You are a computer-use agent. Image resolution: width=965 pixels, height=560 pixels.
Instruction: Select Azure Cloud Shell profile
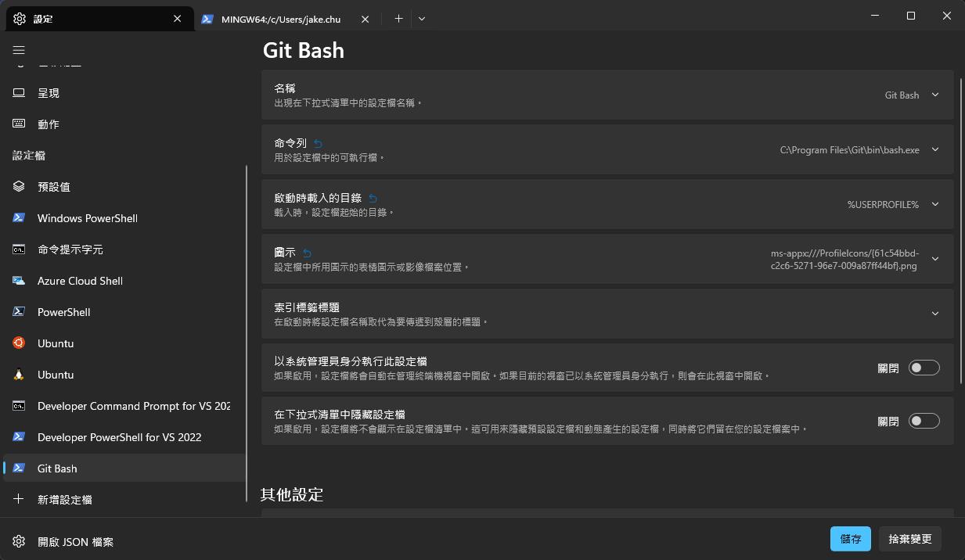tap(124, 280)
